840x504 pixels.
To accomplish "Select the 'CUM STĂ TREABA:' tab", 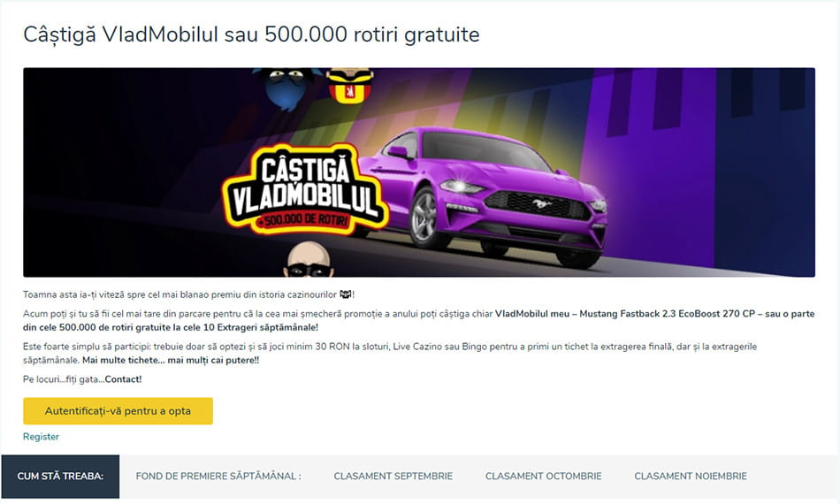I will point(60,477).
